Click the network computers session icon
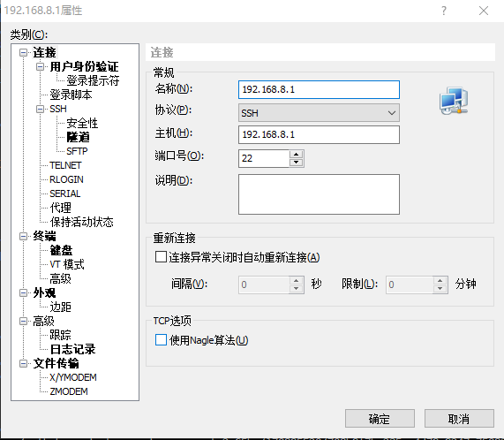504x440 pixels. [x=454, y=101]
